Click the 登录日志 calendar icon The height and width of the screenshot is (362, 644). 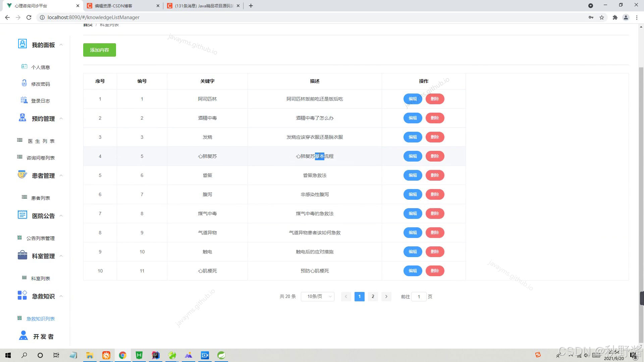click(24, 100)
